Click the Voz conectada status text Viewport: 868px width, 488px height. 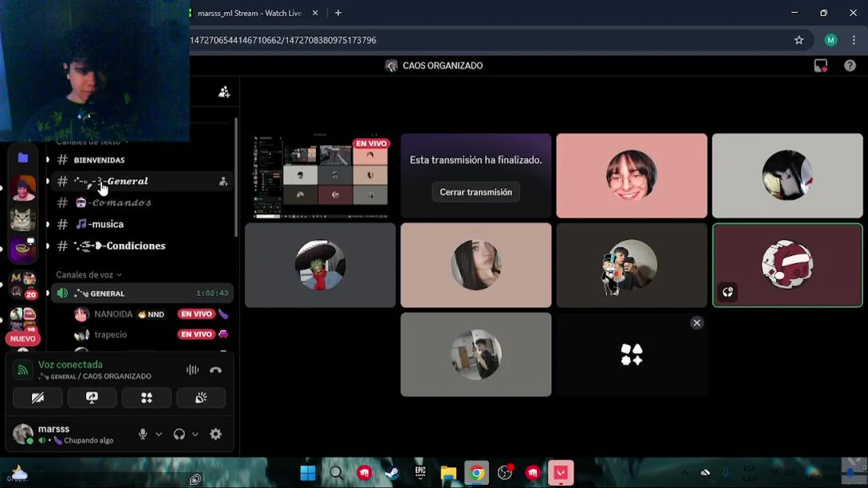coord(71,365)
